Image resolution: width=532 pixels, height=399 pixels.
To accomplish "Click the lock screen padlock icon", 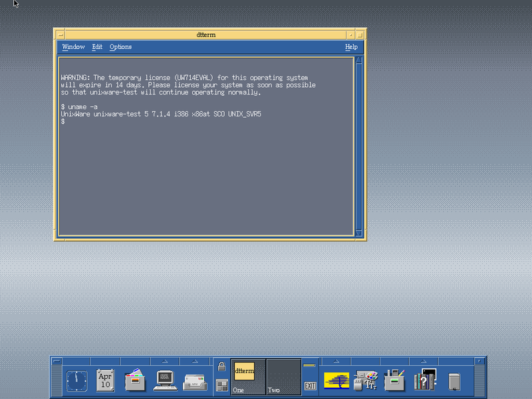I will pos(221,366).
